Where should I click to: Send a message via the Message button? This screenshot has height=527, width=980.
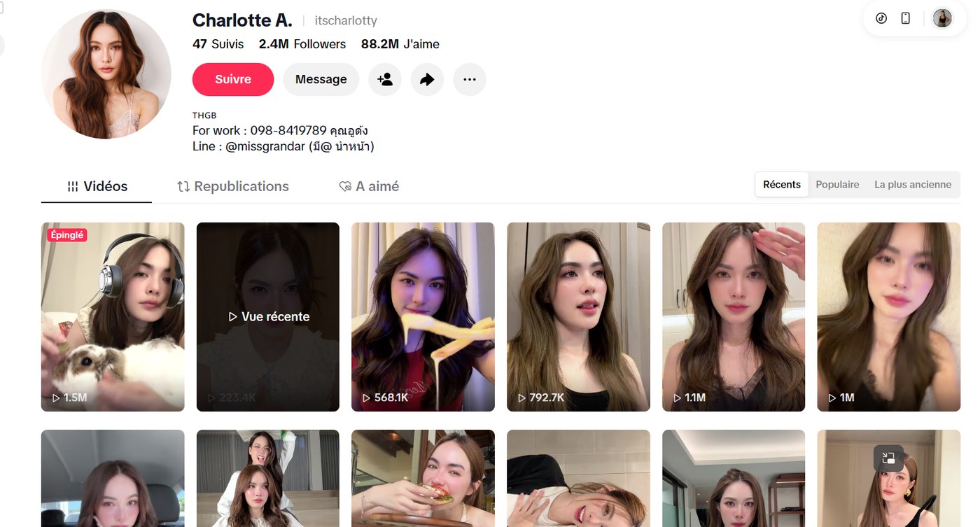click(321, 80)
